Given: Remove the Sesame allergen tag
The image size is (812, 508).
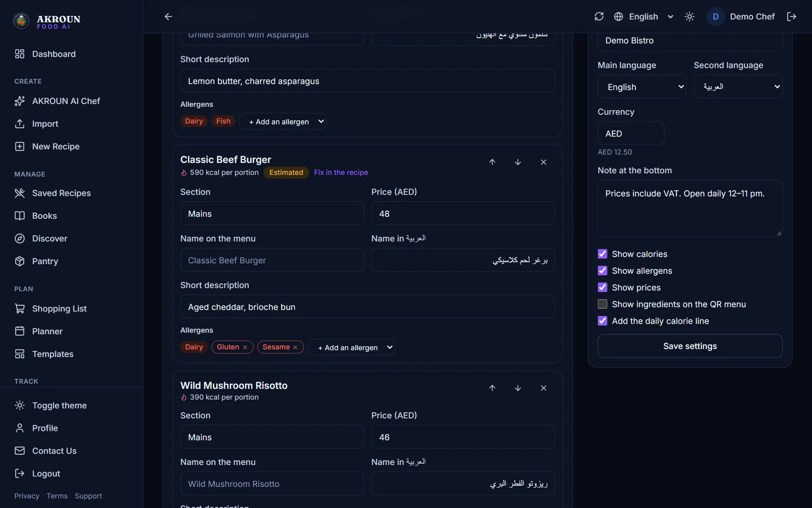Looking at the screenshot, I should coord(295,347).
